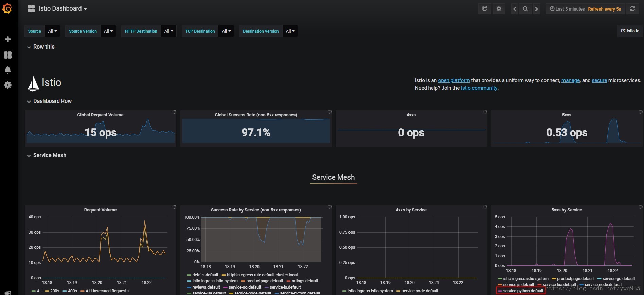Toggle the All series in Request Volume legend
The height and width of the screenshot is (295, 644).
pos(39,291)
